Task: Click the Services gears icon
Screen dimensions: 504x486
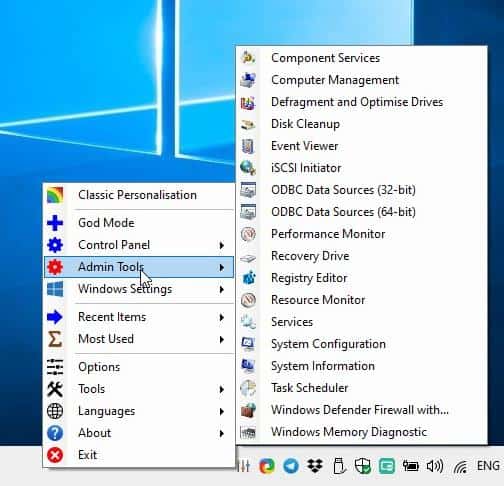Action: click(248, 322)
